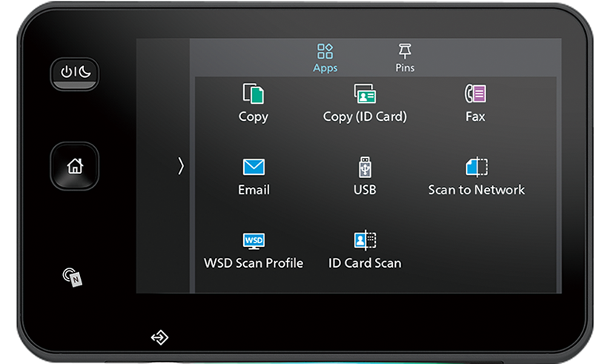Select the "Copy (ID Card)" text label
Viewport: 605px width, 364px height.
pyautogui.click(x=365, y=116)
